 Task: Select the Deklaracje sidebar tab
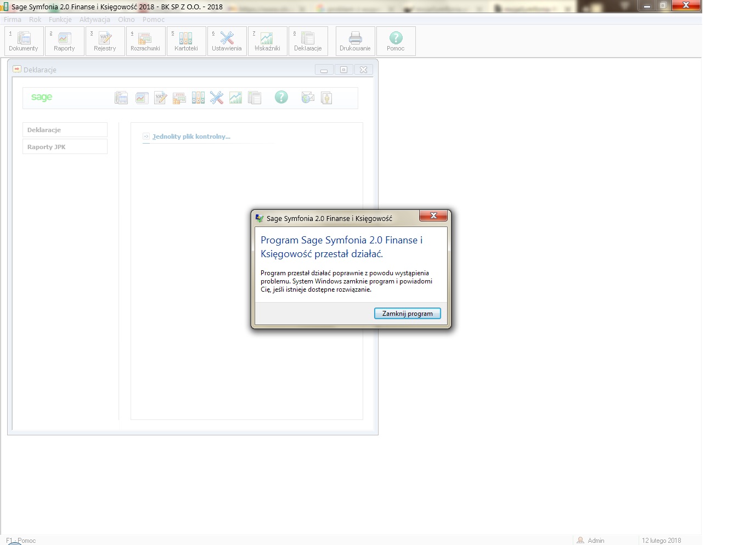[x=65, y=130]
